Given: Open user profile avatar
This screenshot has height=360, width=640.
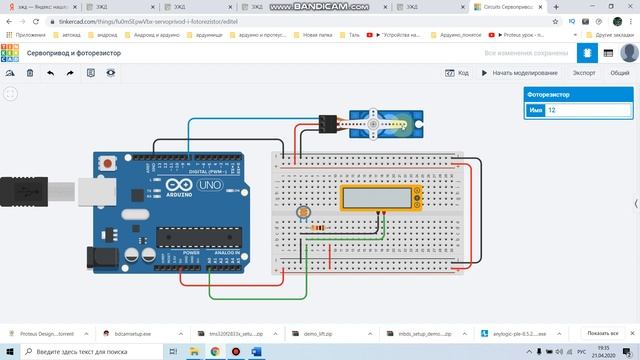Looking at the screenshot, I should [629, 53].
